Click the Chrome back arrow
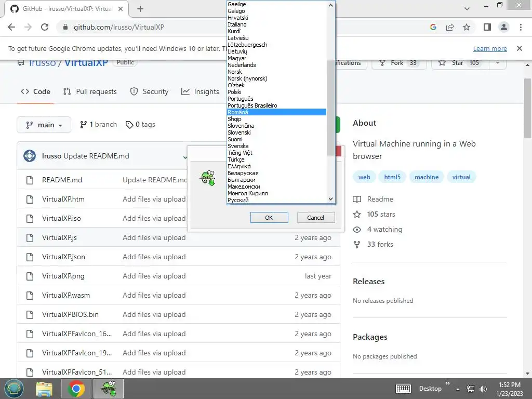The image size is (532, 399). [11, 27]
